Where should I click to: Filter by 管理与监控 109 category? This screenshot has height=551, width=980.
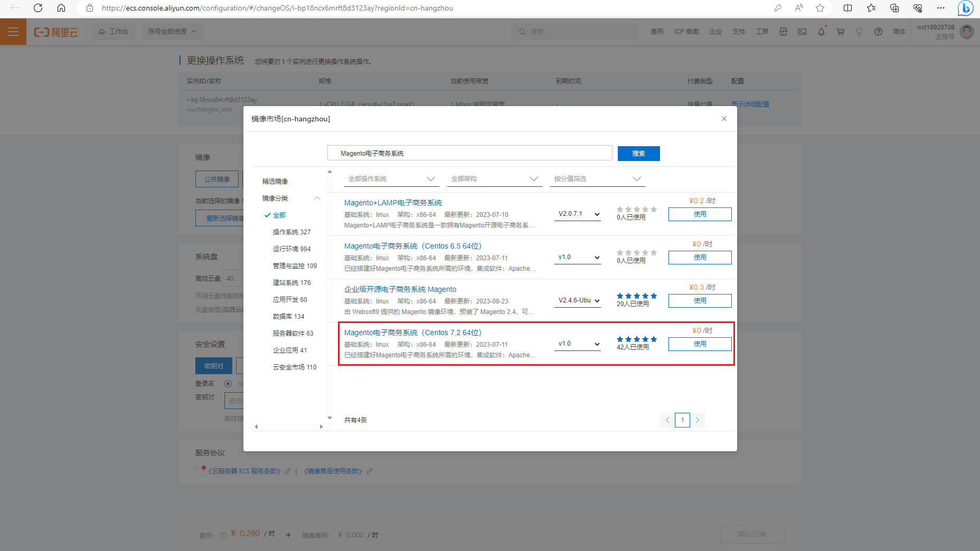(x=295, y=266)
